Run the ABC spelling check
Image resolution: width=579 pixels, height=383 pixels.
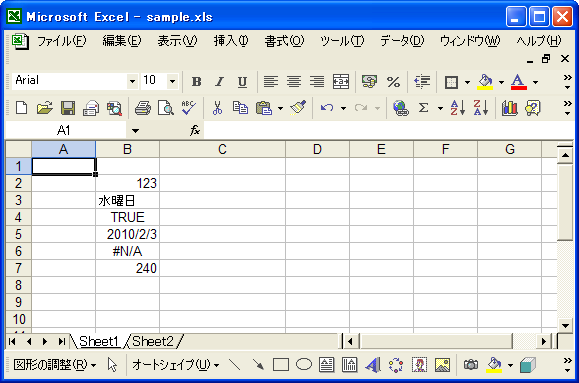coord(189,108)
